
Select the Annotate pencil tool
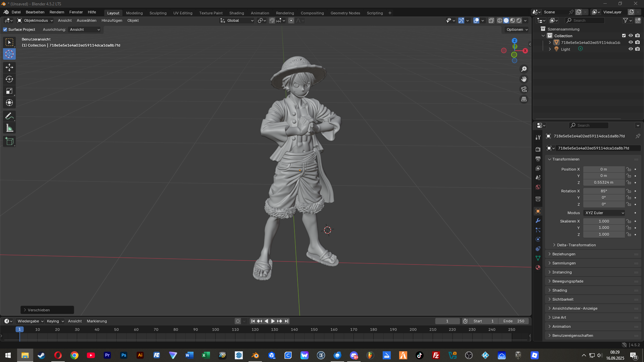pos(9,116)
